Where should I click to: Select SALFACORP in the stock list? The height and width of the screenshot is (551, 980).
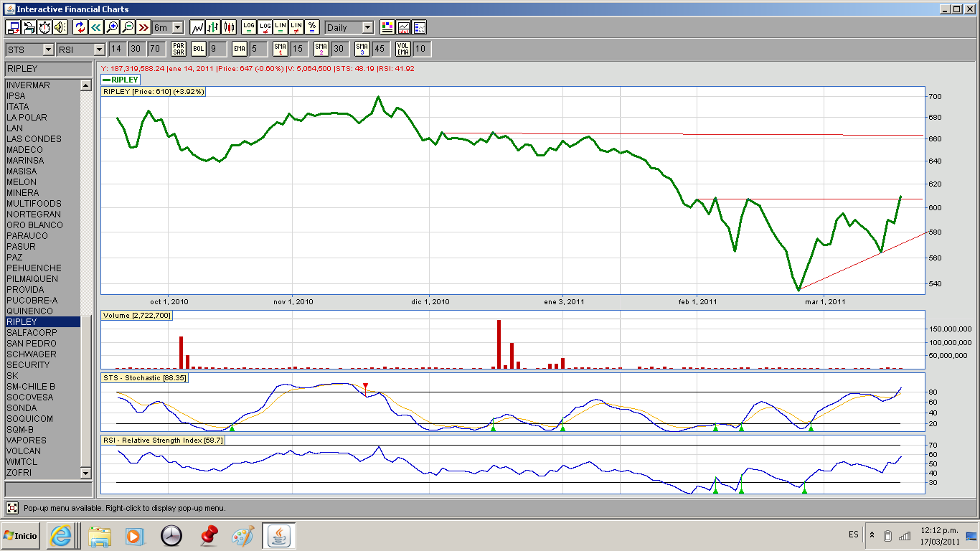pyautogui.click(x=42, y=332)
